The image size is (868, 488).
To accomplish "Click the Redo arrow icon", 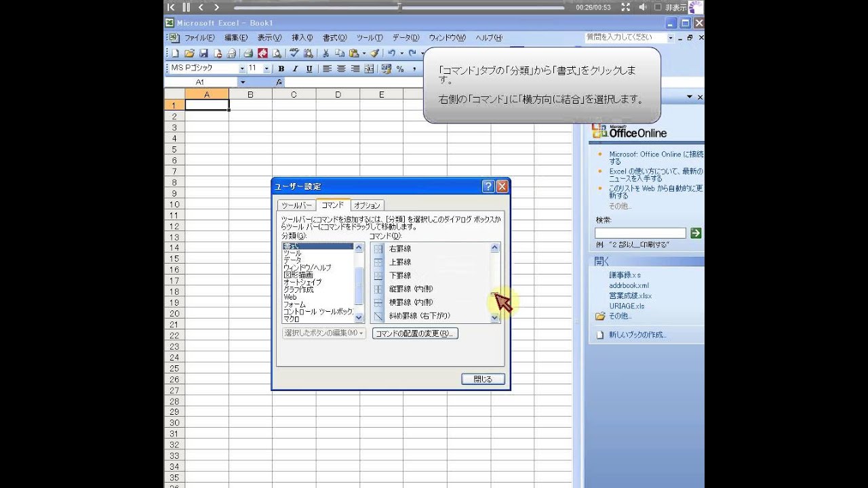I will coord(412,53).
